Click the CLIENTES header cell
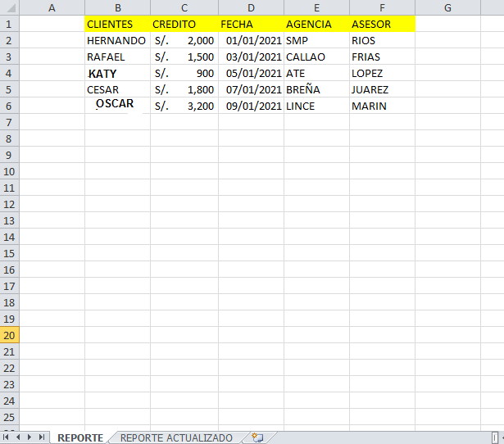The height and width of the screenshot is (444, 504). [118, 24]
